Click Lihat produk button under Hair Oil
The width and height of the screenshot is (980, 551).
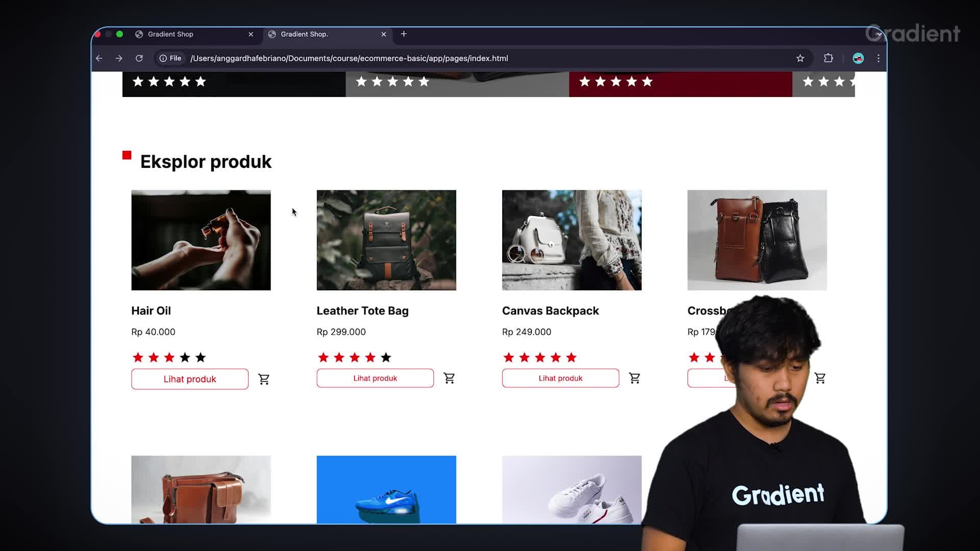tap(190, 379)
